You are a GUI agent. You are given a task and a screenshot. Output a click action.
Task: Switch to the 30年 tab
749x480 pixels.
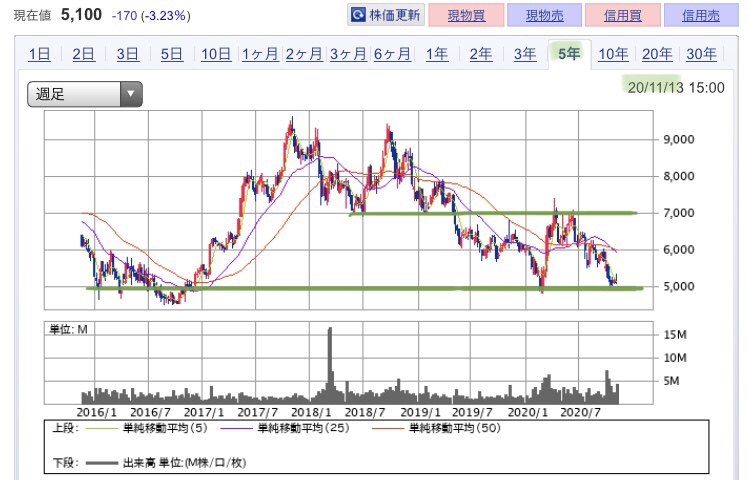701,55
